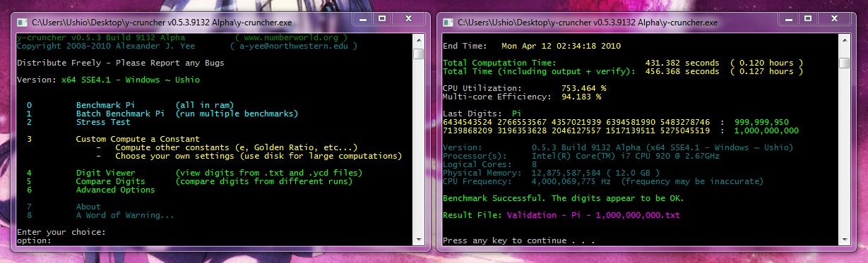The image size is (868, 263).
Task: Click result file 'Validation - Pi - 1,000,000,000.txt'
Action: coord(594,215)
